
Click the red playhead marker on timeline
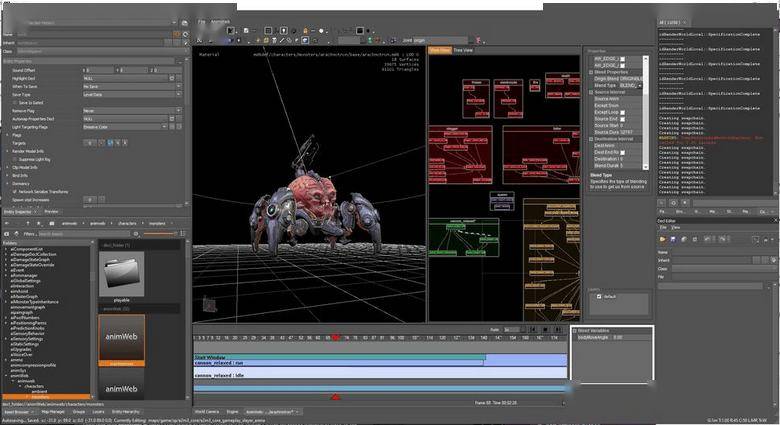(335, 338)
